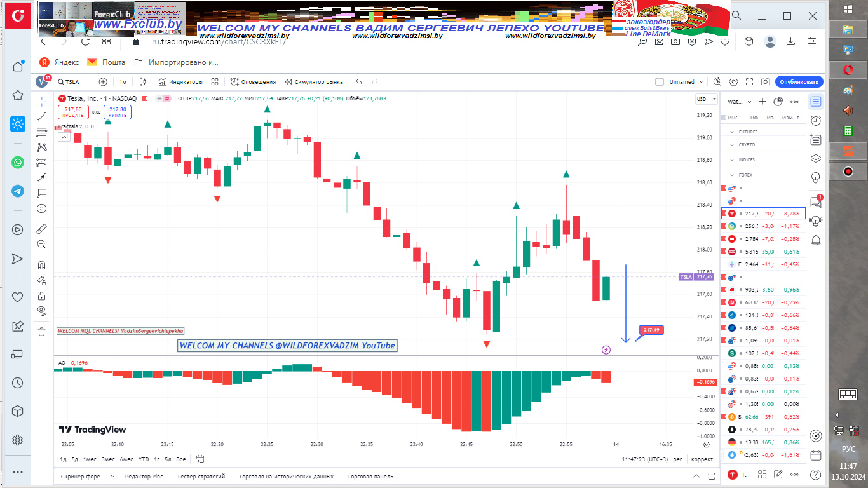Undo the last chart action
The width and height of the screenshot is (868, 488).
(359, 82)
